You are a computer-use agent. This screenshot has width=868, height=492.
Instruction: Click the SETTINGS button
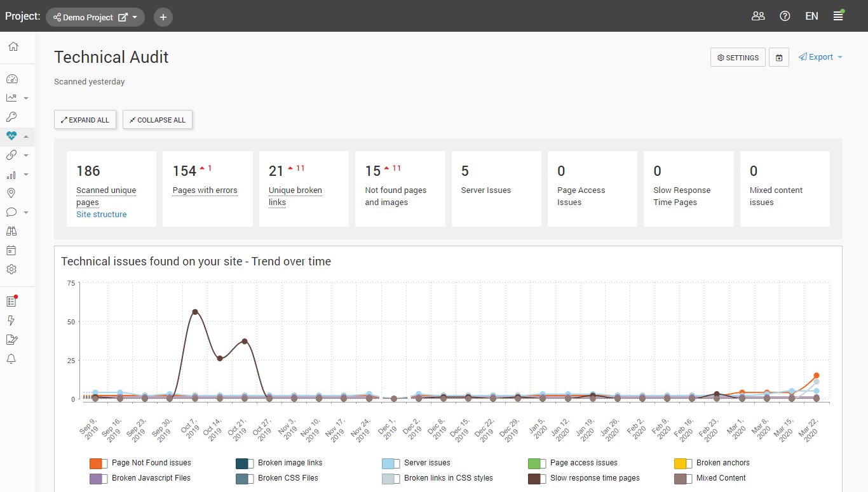(x=738, y=58)
